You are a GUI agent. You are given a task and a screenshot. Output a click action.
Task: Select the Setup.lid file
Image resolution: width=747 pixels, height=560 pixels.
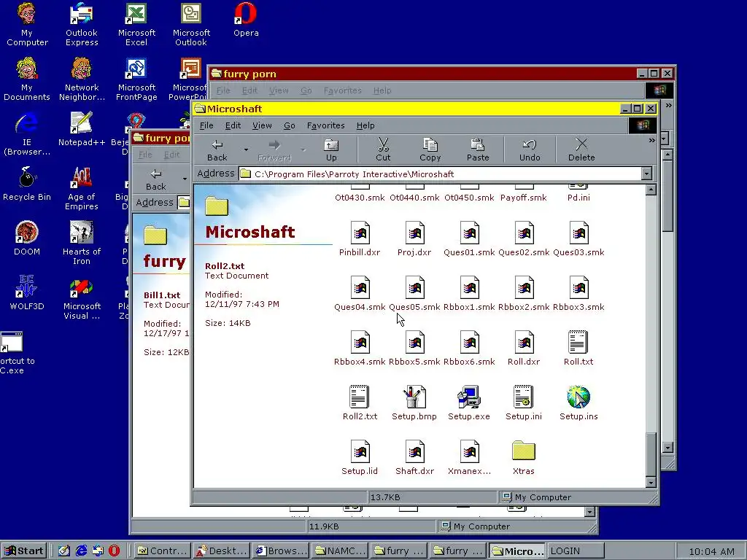pyautogui.click(x=360, y=458)
